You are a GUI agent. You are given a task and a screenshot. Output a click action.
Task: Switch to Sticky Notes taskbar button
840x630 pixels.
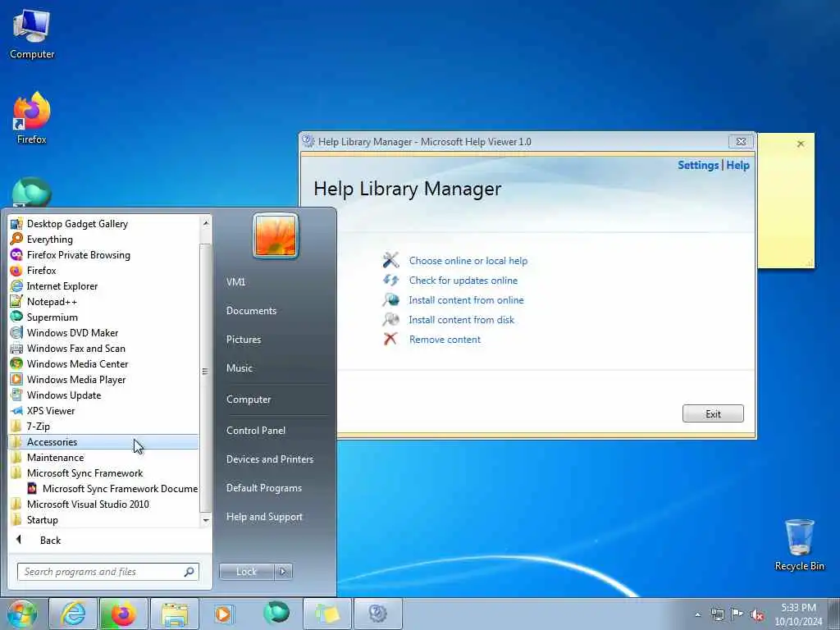[327, 614]
